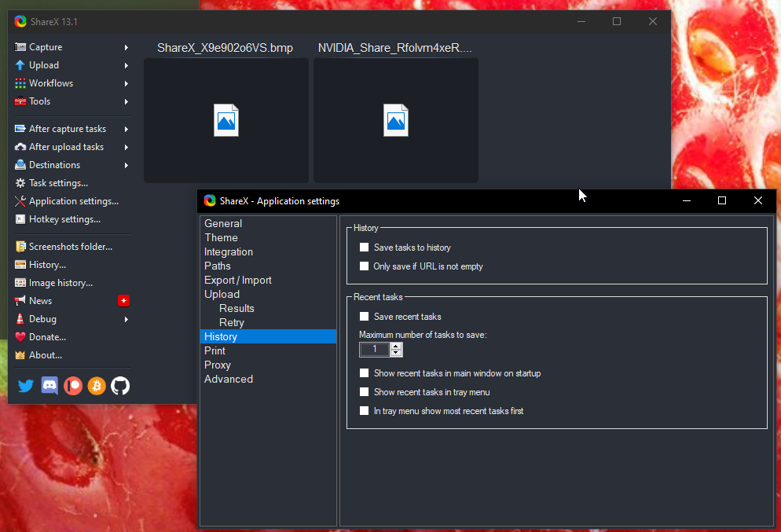
Task: Increase maximum number of tasks to save
Action: click(x=395, y=346)
